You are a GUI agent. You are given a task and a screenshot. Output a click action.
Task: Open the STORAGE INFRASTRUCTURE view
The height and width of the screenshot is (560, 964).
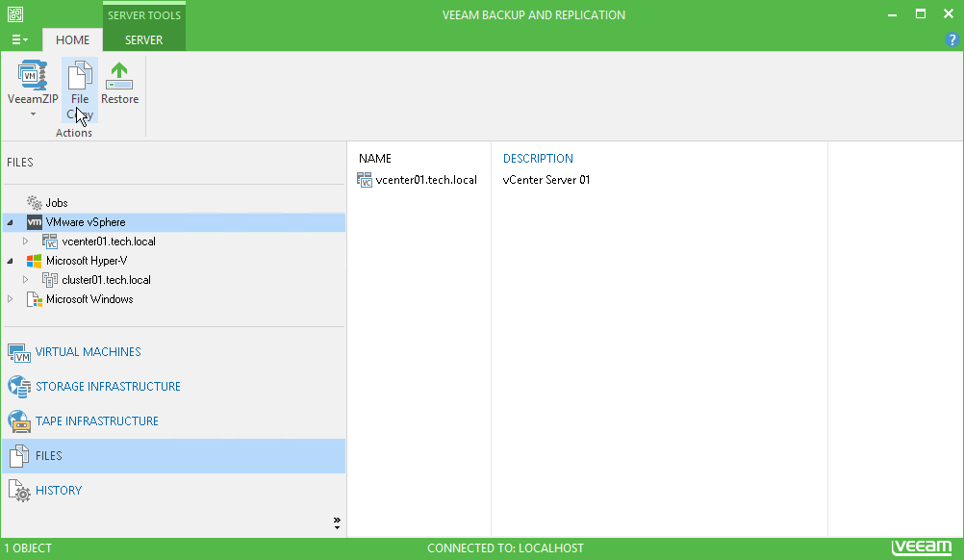[x=108, y=387]
